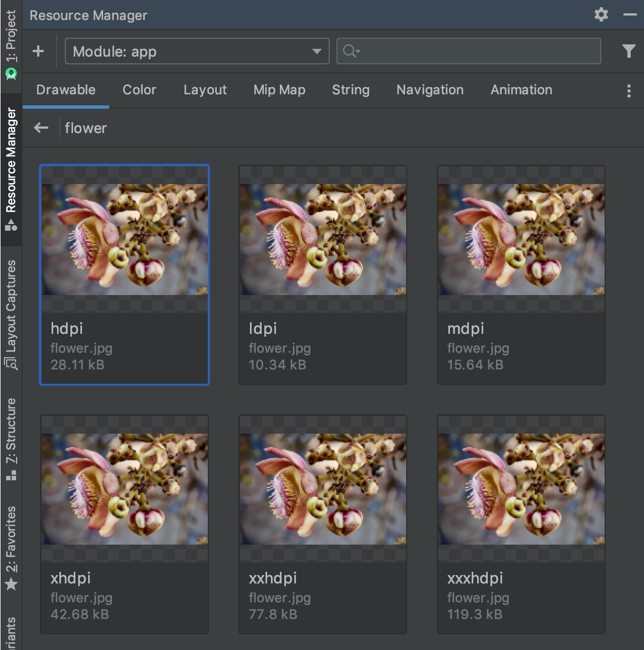Open the Resource Manager settings gear
This screenshot has width=644, height=650.
601,14
